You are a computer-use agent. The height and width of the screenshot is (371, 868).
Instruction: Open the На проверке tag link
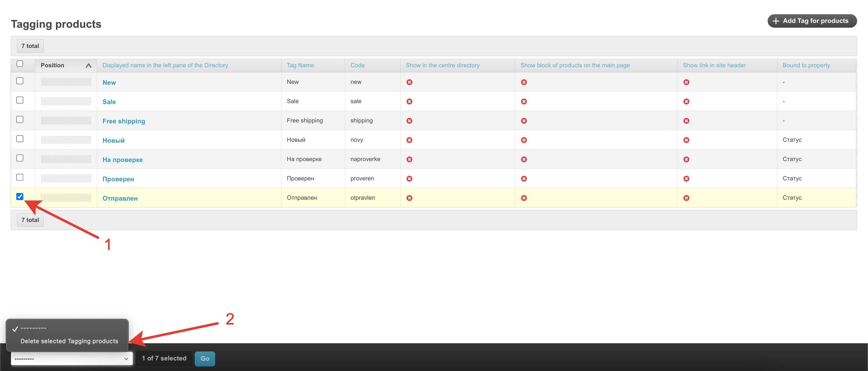pos(122,160)
